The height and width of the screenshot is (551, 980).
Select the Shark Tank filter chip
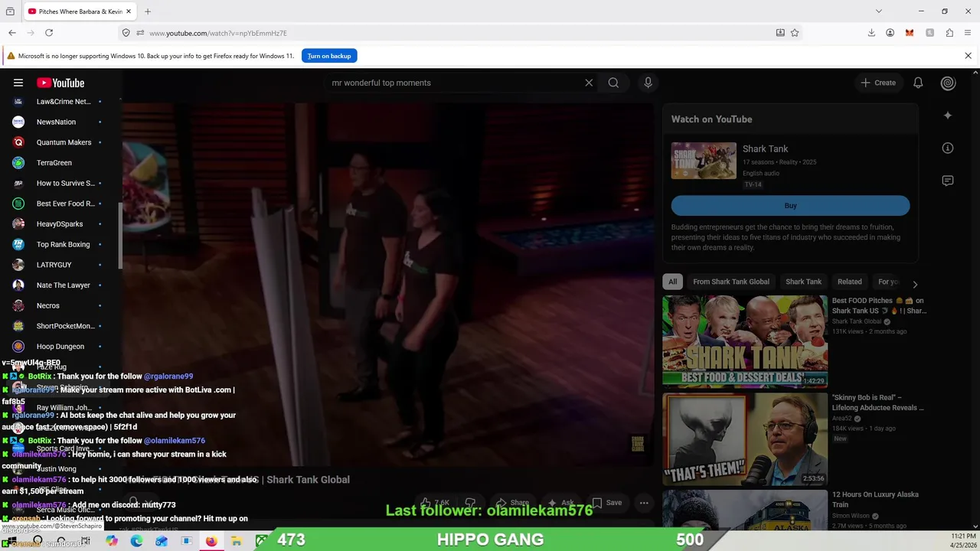click(803, 282)
